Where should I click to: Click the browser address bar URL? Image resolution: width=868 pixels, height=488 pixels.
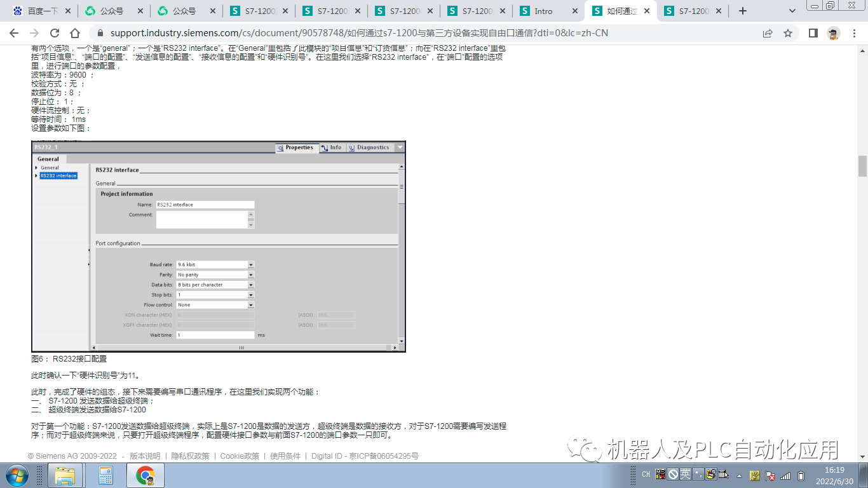click(x=359, y=33)
